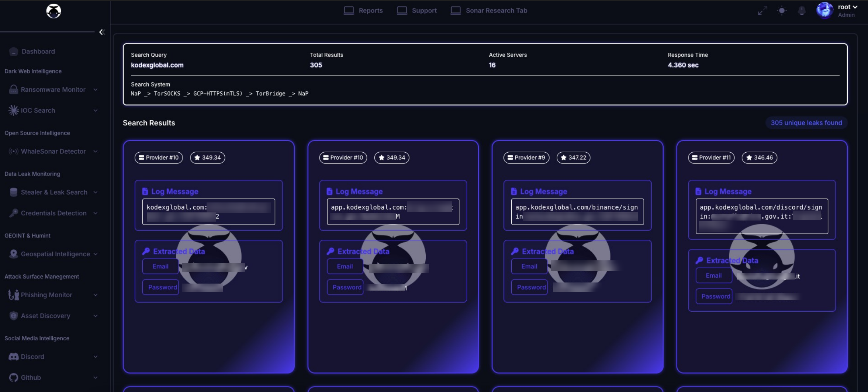The image size is (868, 392).
Task: Click the IOC Search starburst icon
Action: (14, 110)
